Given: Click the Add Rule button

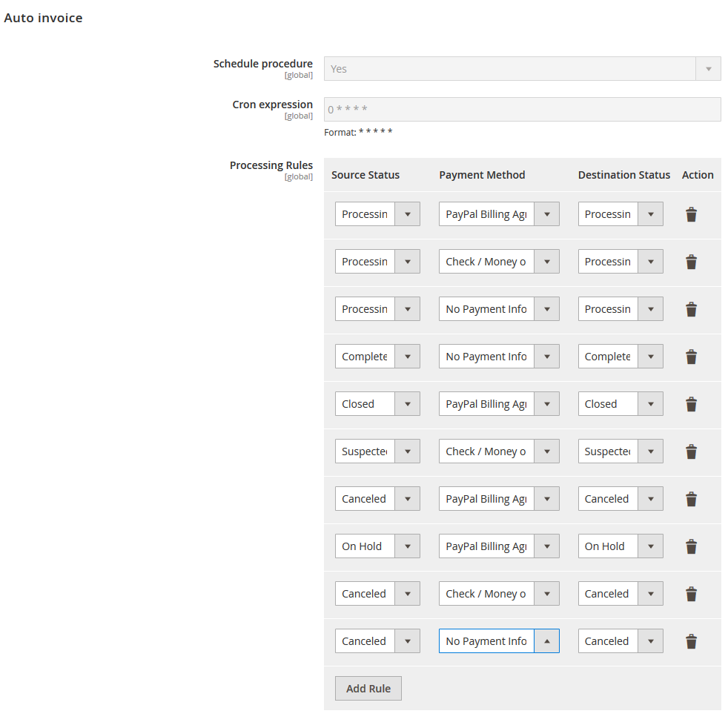Looking at the screenshot, I should click(x=368, y=689).
